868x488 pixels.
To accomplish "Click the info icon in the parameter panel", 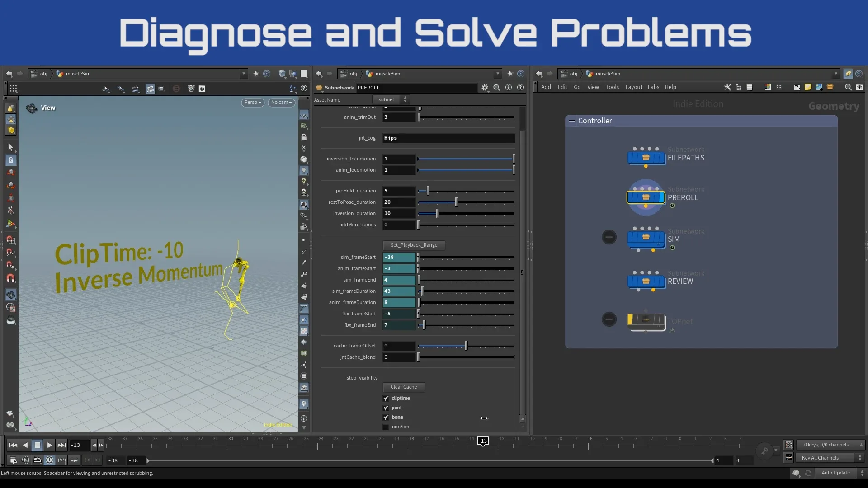I will tap(509, 87).
